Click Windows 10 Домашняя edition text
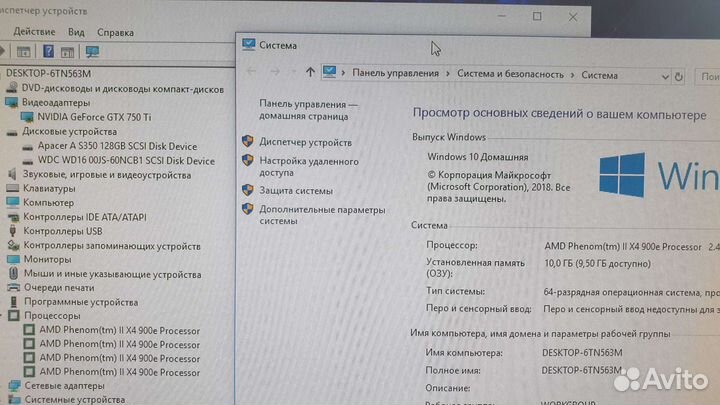Image resolution: width=720 pixels, height=405 pixels. pos(478,157)
